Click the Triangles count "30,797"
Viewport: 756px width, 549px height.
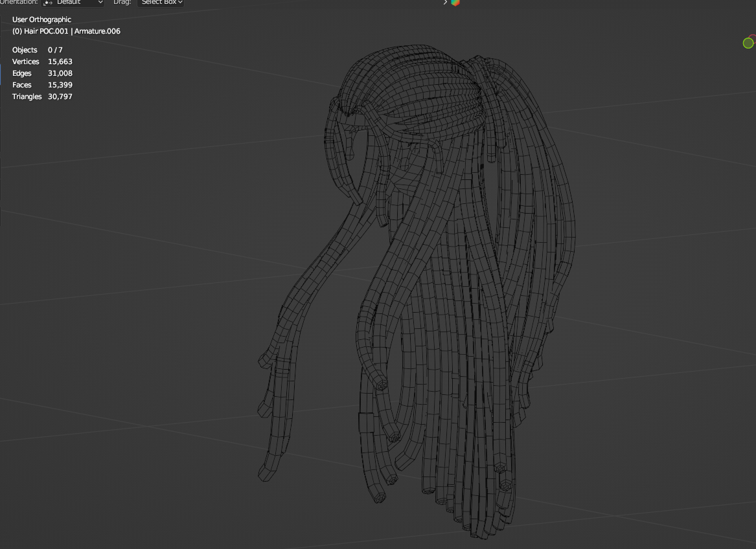pyautogui.click(x=60, y=96)
